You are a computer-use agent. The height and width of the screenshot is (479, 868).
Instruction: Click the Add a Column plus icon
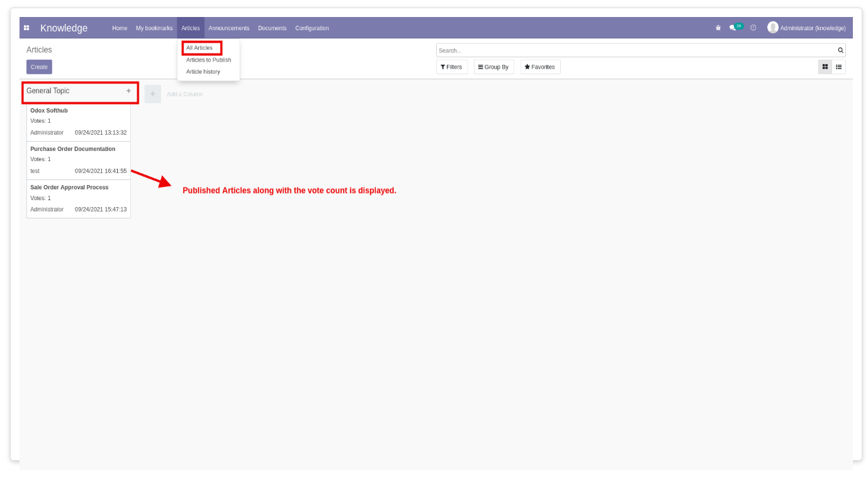click(x=152, y=94)
